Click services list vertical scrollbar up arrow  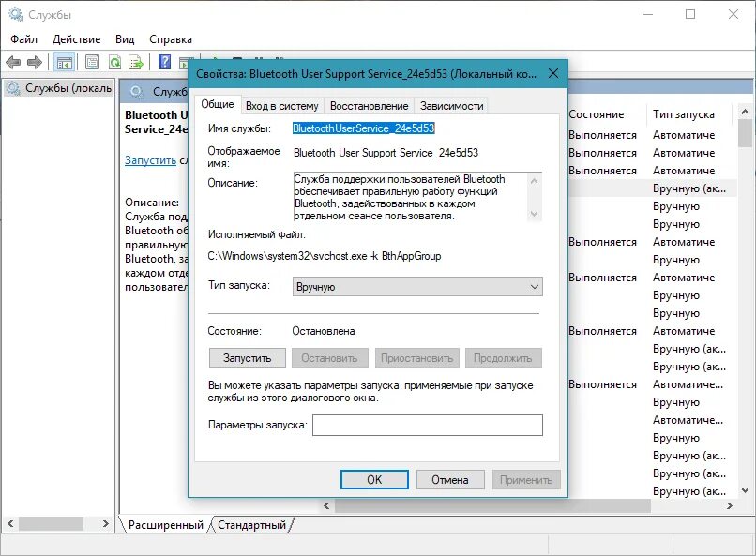[x=745, y=112]
